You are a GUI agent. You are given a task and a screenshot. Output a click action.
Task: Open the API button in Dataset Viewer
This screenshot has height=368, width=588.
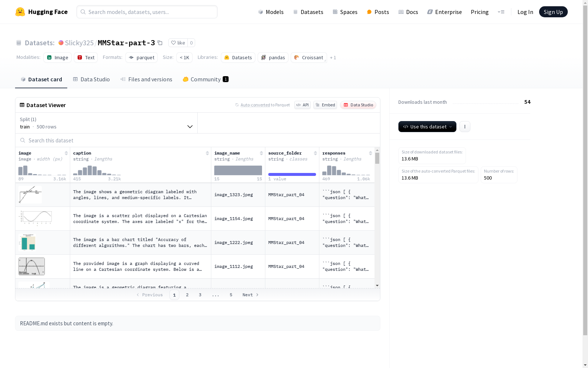click(302, 105)
